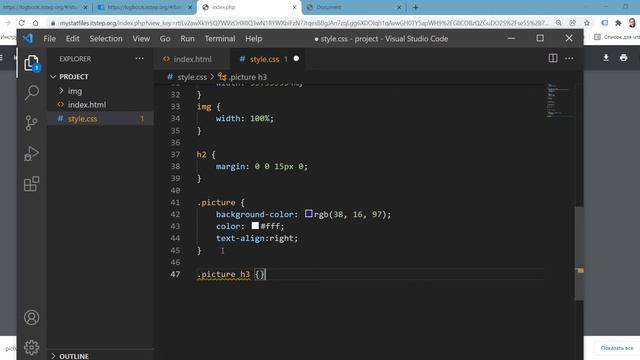The height and width of the screenshot is (360, 640).
Task: Click the text-align:right declaration
Action: coord(257,238)
